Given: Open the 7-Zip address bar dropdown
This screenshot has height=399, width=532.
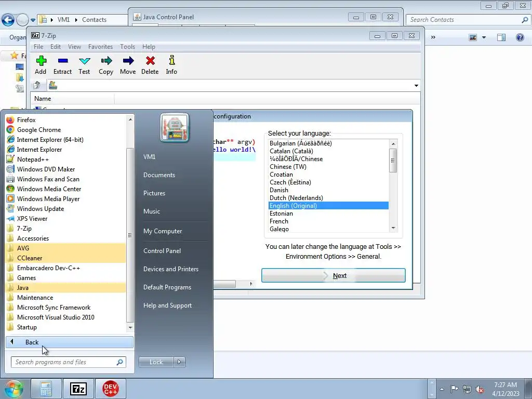Looking at the screenshot, I should coord(416,86).
